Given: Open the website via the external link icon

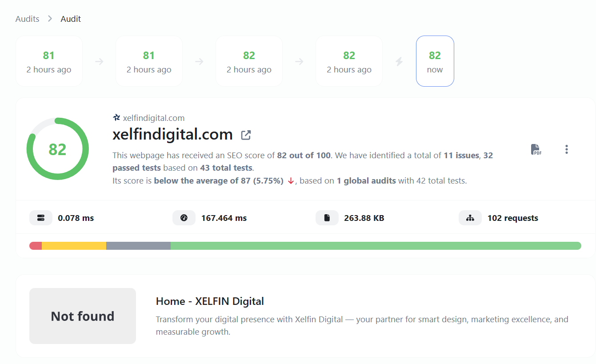Looking at the screenshot, I should 245,135.
